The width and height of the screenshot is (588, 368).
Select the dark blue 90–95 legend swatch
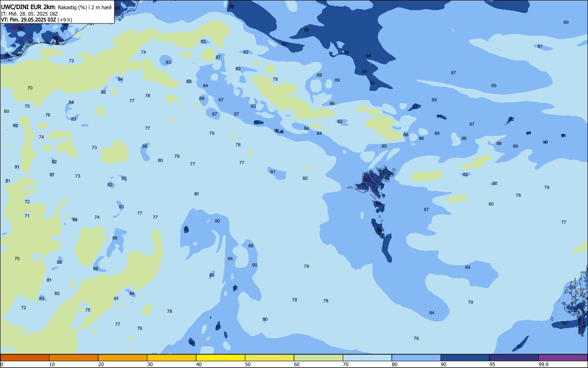pos(465,357)
